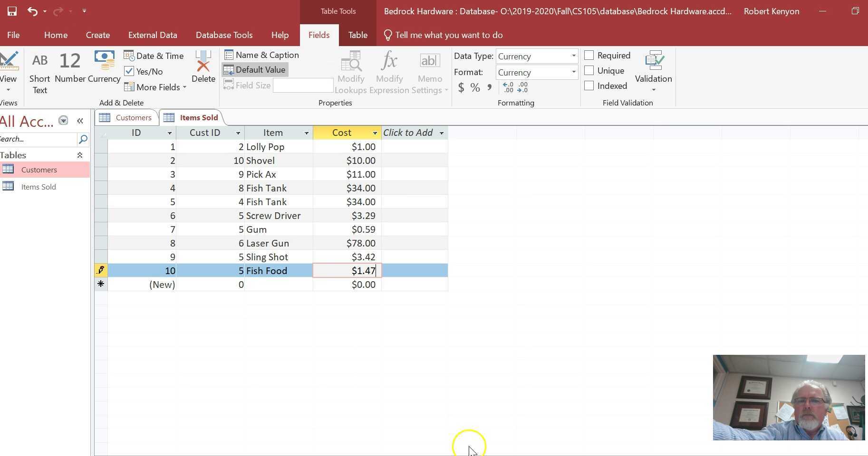Open the Cost column filter arrow
This screenshot has height=456, width=868.
click(x=375, y=133)
